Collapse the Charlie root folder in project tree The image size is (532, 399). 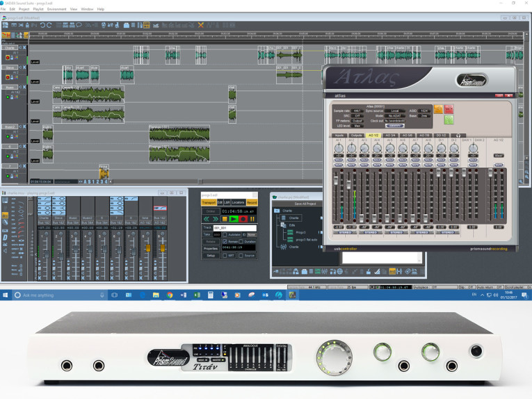tap(277, 211)
